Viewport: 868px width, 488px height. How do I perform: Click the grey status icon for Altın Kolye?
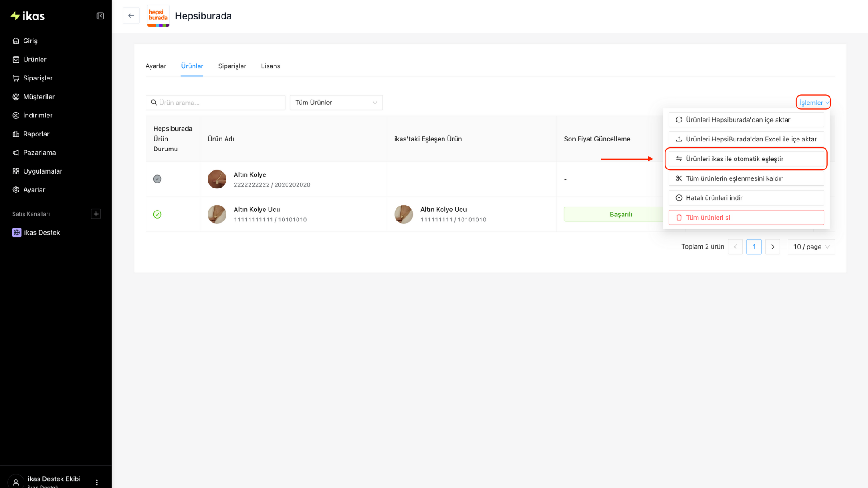[157, 179]
